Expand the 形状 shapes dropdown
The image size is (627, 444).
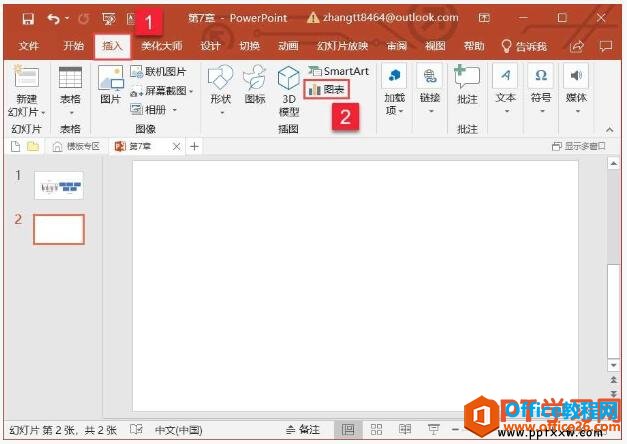pos(220,90)
